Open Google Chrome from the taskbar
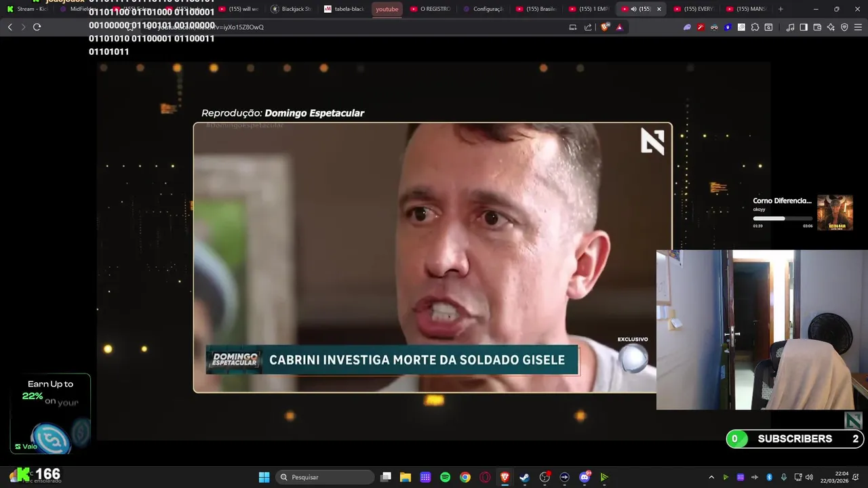This screenshot has width=868, height=488. click(x=465, y=477)
